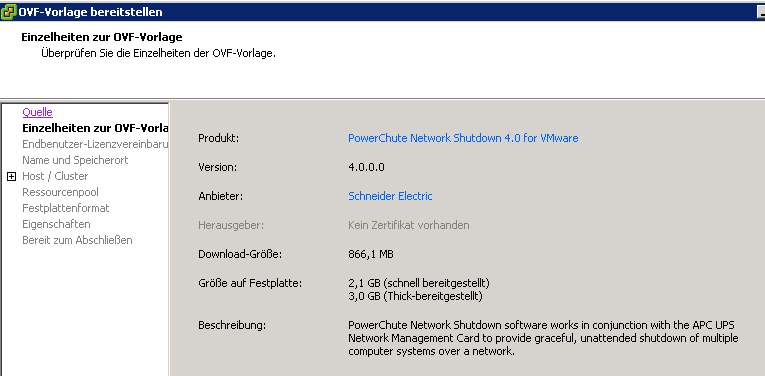
Task: Open PowerChute Network Shutdown 4.0 for VMware link
Action: point(463,138)
